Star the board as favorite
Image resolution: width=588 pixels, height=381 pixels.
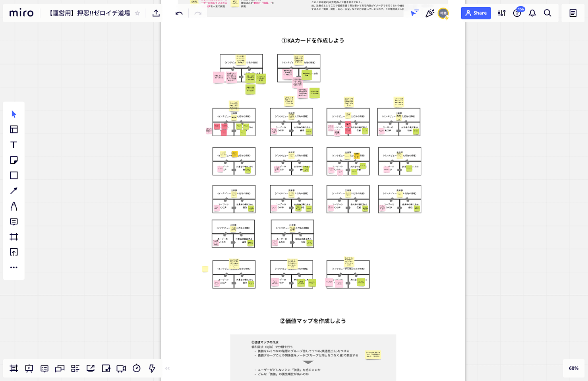click(x=137, y=13)
